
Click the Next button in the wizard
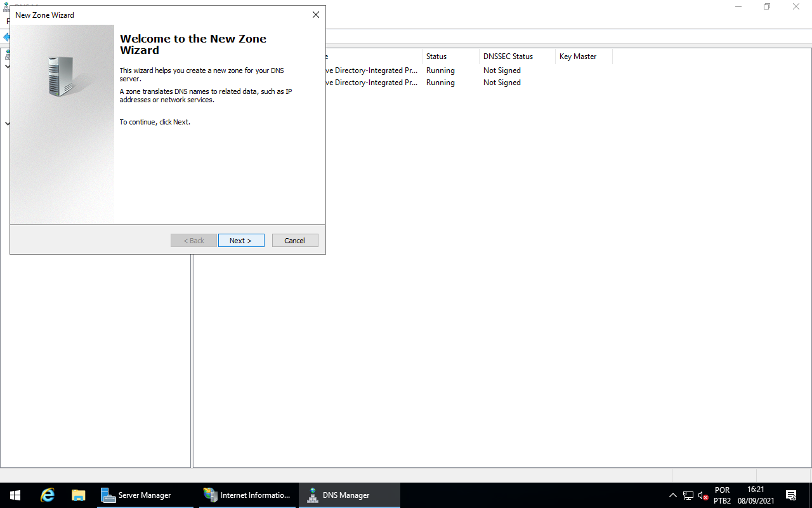[x=241, y=241]
